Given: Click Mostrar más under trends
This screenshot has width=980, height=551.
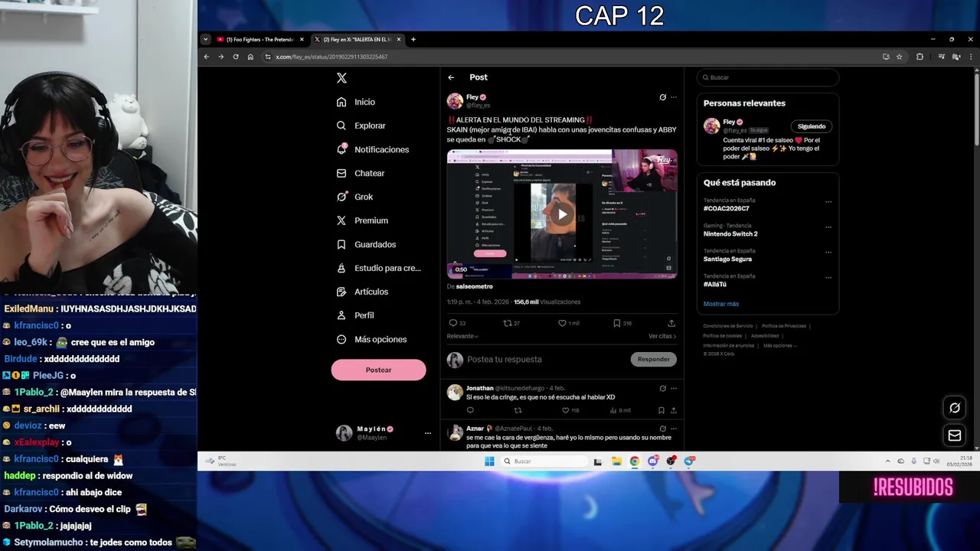Looking at the screenshot, I should point(721,304).
